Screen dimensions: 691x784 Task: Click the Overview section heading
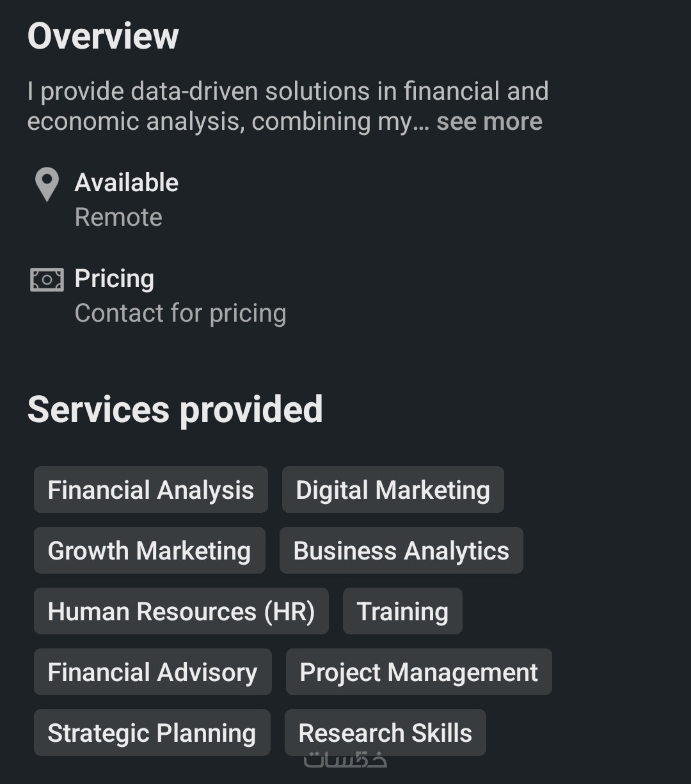pyautogui.click(x=103, y=36)
